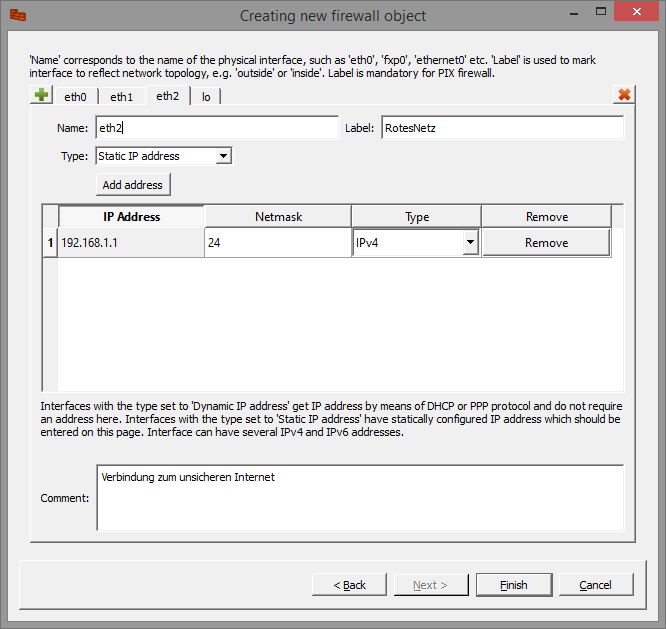
Task: Click the green plus add interface icon
Action: point(41,96)
